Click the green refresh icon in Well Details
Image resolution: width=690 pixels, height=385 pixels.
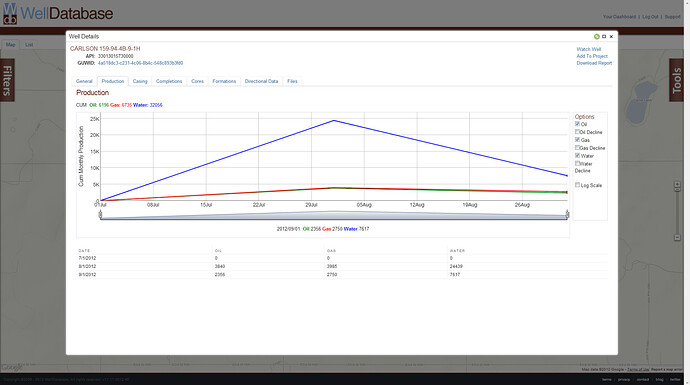click(597, 37)
